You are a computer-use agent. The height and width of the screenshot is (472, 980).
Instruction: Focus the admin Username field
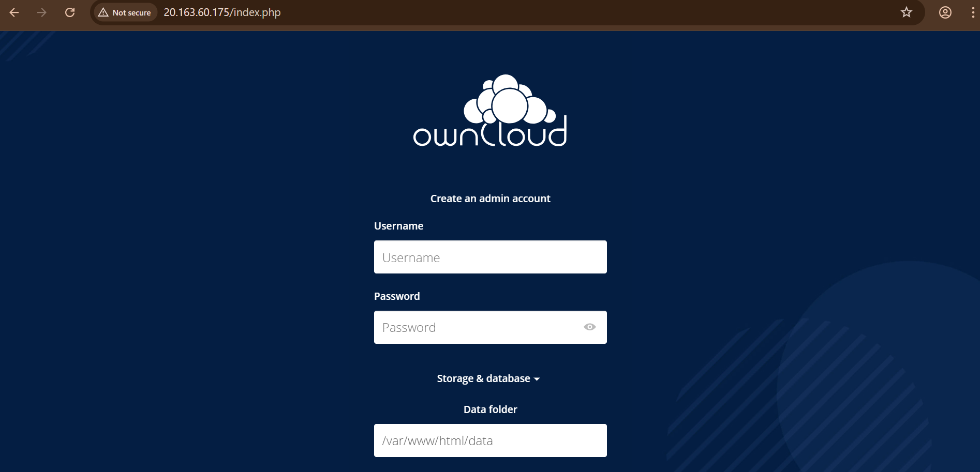(490, 257)
